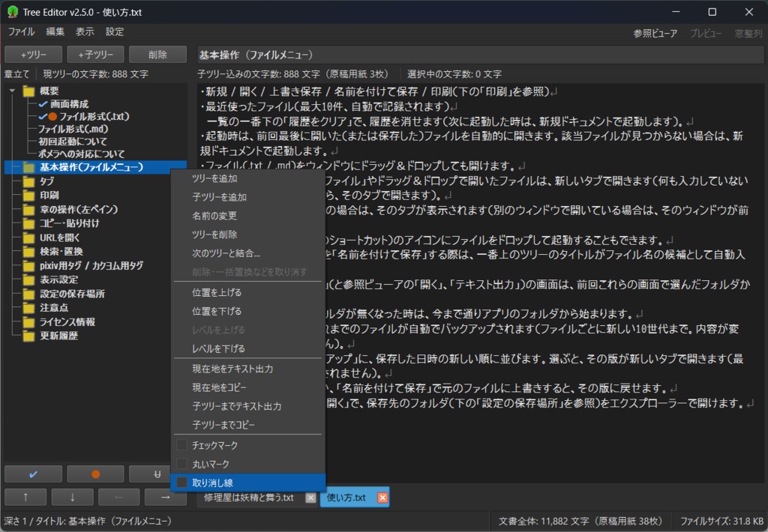
Task: Close the 使い方.txt tab
Action: click(382, 498)
